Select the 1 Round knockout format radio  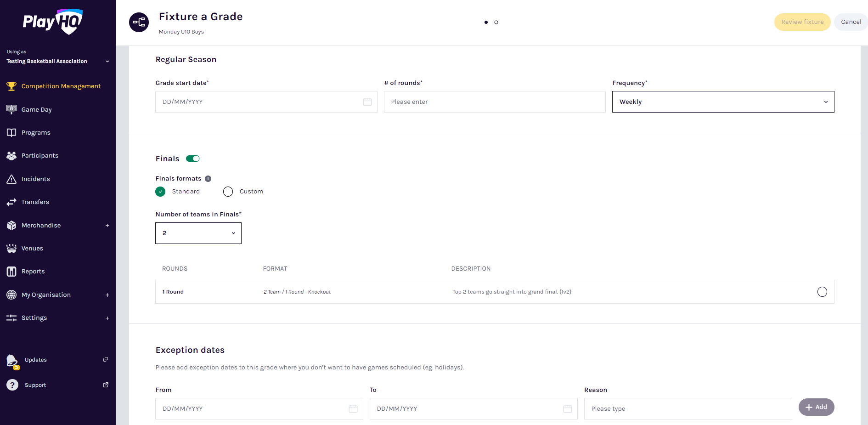[x=822, y=292]
